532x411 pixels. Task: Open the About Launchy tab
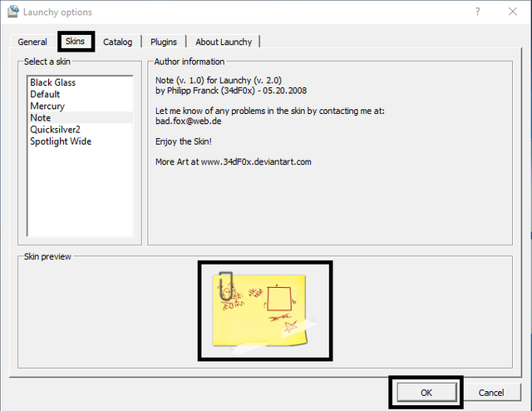click(224, 42)
